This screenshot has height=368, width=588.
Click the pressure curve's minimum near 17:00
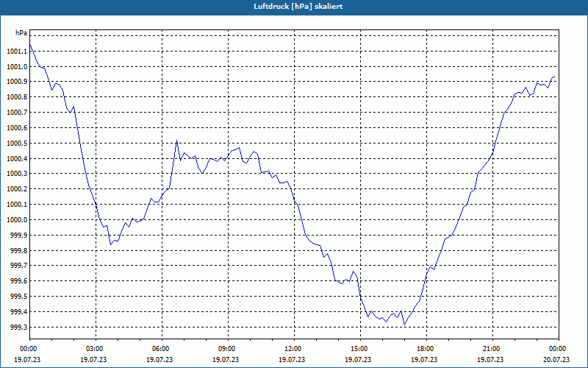coord(404,325)
